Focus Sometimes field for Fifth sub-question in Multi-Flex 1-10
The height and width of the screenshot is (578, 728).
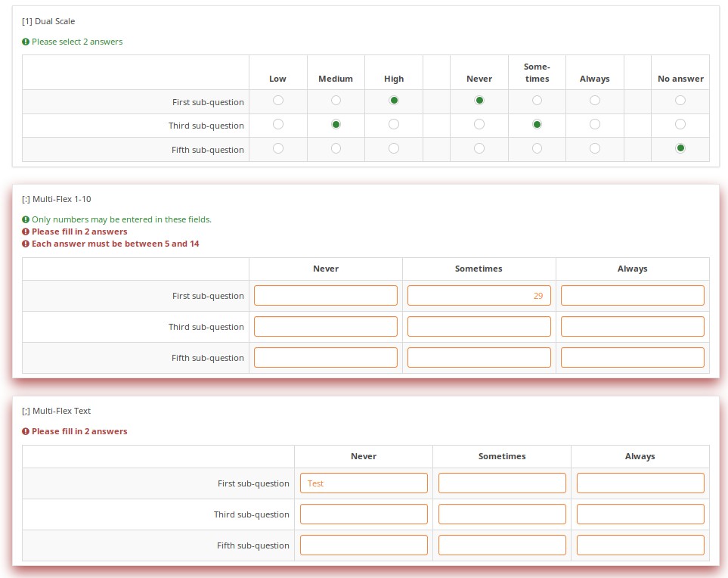tap(479, 357)
